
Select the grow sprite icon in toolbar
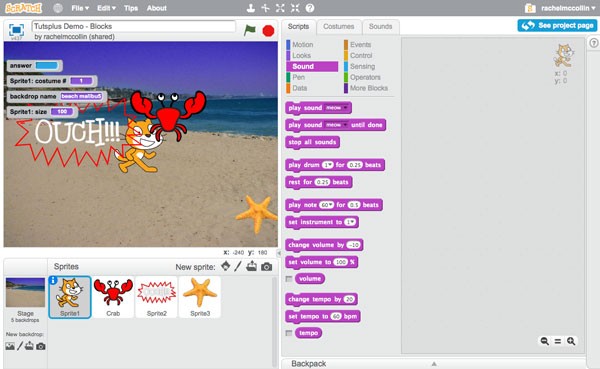pos(280,8)
